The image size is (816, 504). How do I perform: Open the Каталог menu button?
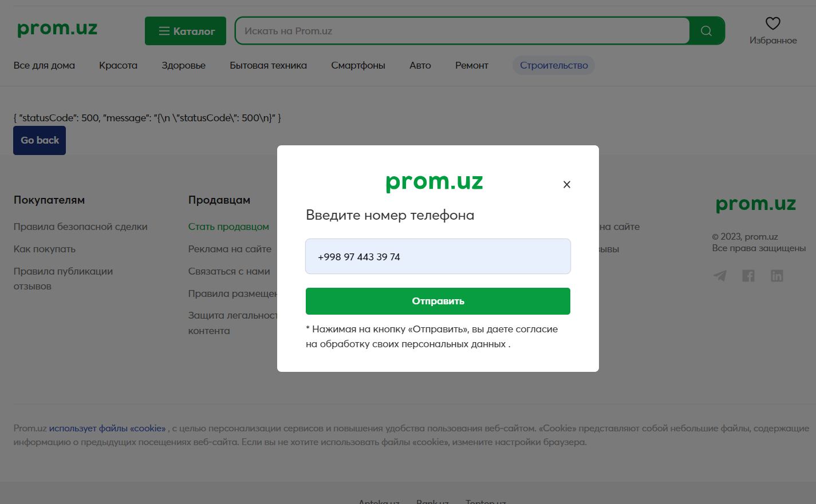coord(186,31)
